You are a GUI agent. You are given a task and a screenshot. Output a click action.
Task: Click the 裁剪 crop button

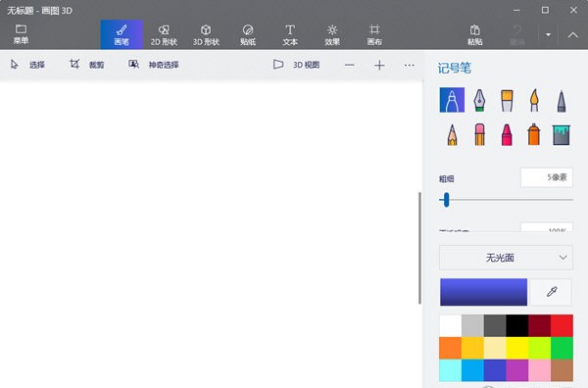tap(86, 65)
